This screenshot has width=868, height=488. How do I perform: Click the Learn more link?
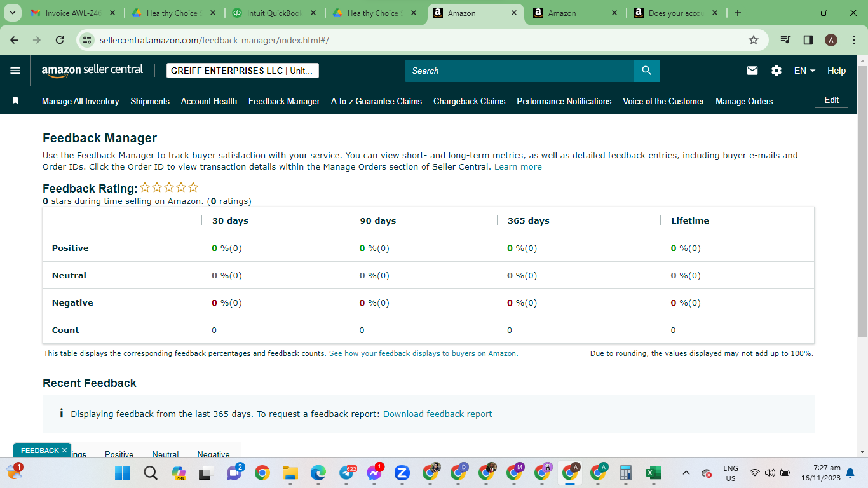(518, 167)
